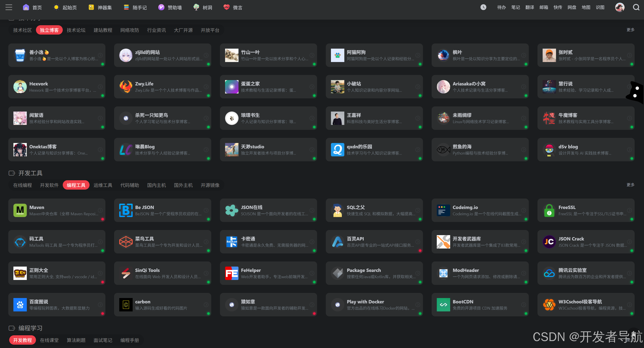Viewport: 644px width, 348px height.
Task: Click the Codeimg.io site icon
Action: [443, 210]
